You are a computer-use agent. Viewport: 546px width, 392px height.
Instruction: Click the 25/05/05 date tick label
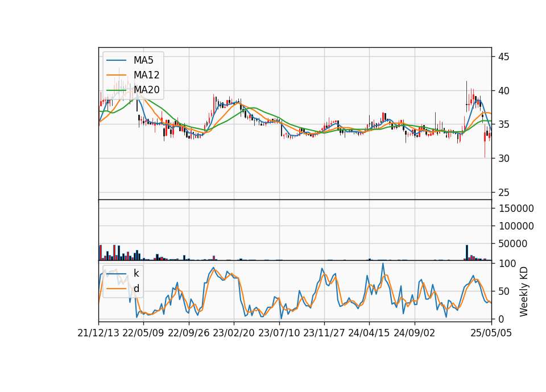click(x=491, y=333)
